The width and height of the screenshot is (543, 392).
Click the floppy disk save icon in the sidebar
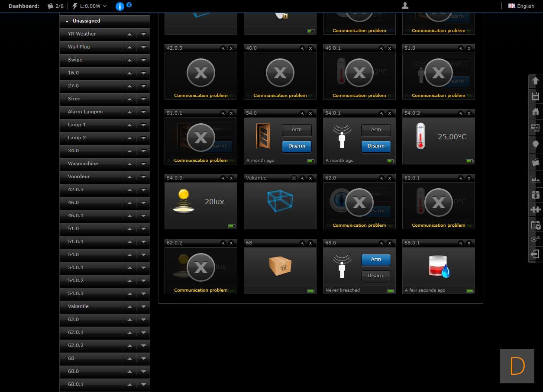(x=535, y=96)
